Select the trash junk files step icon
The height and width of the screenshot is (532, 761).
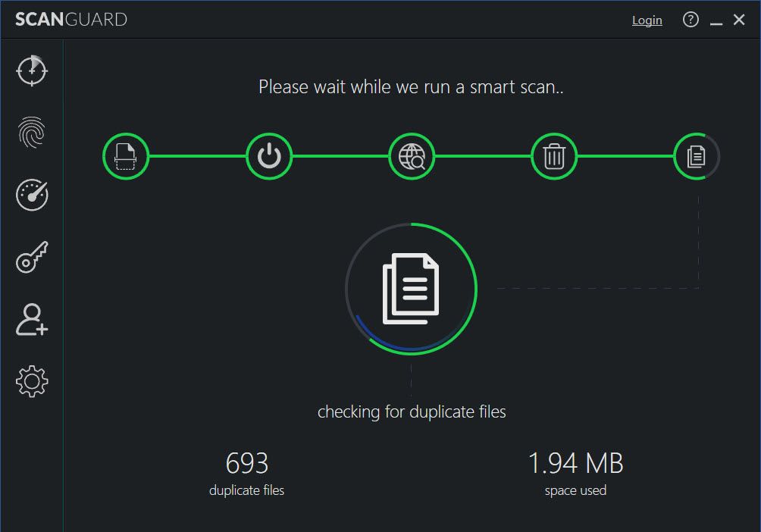click(x=553, y=156)
